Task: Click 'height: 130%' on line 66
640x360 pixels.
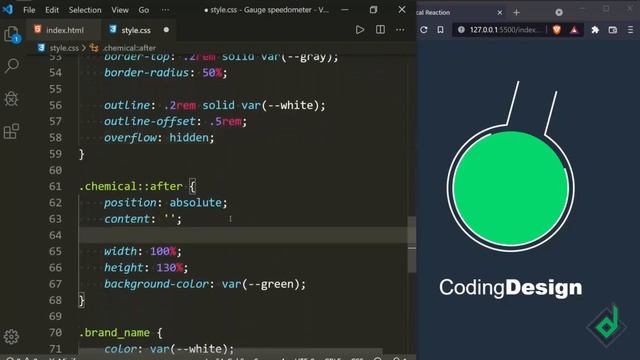Action: 146,268
